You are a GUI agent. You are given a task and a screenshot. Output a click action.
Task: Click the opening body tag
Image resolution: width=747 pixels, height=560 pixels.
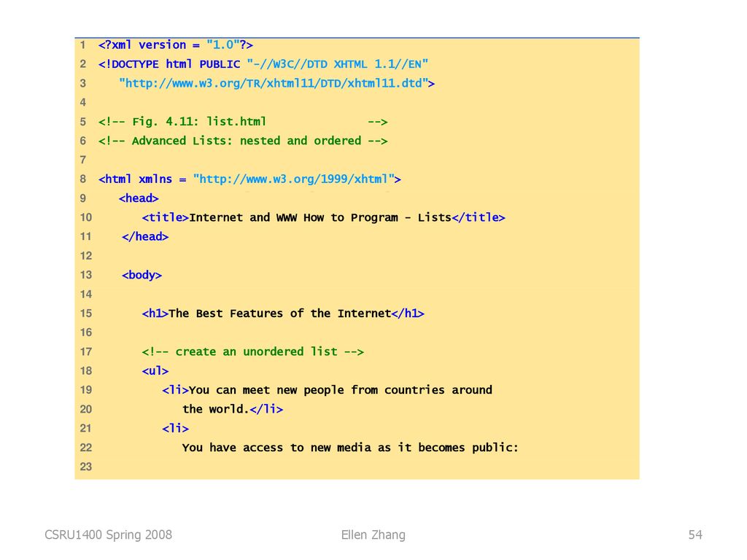(x=142, y=275)
